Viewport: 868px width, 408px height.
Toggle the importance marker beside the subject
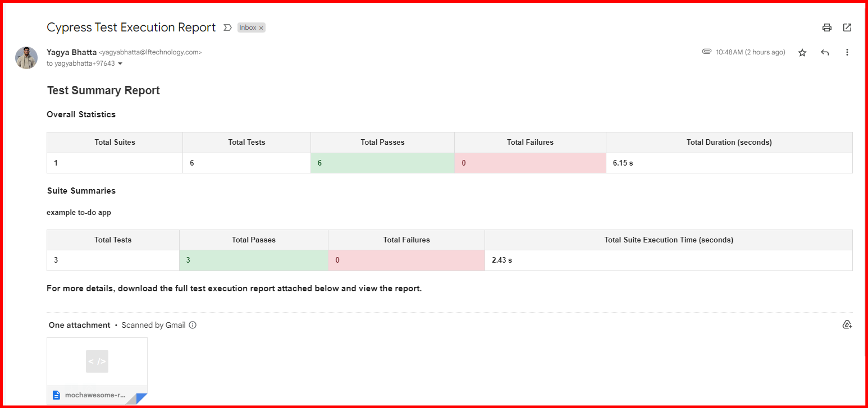click(227, 27)
